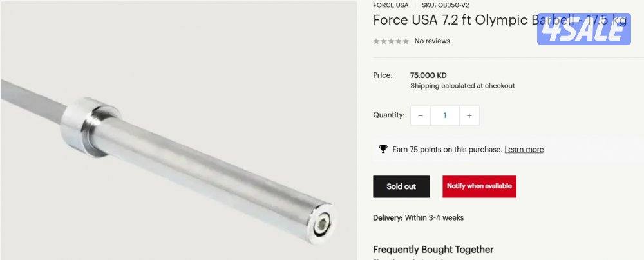This screenshot has height=260, width=644.
Task: Click the Earn 75 points message
Action: tap(448, 149)
